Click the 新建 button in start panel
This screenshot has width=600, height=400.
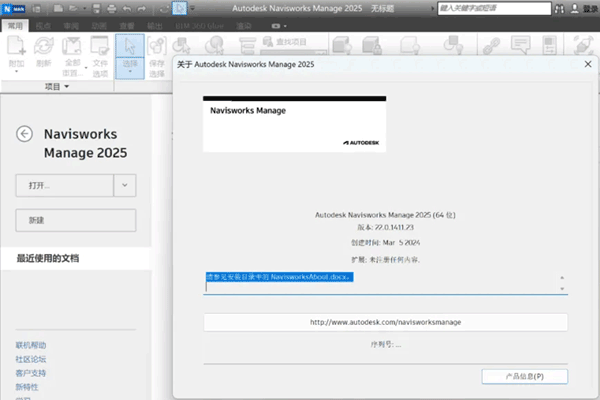pyautogui.click(x=76, y=220)
